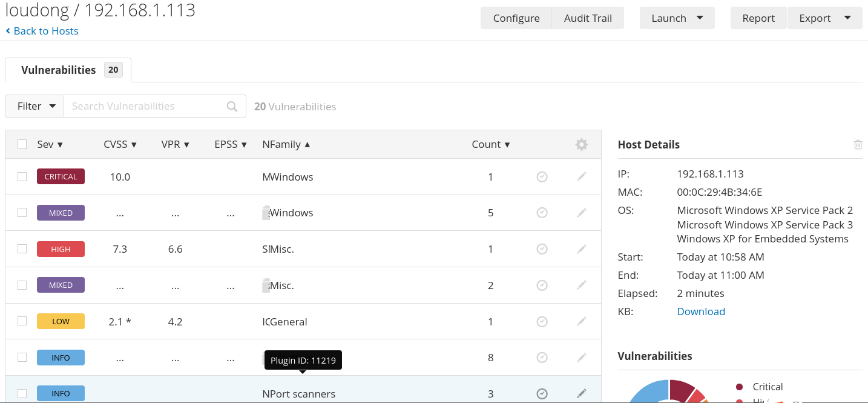Click the table settings gear icon
The width and height of the screenshot is (868, 403).
(x=581, y=144)
